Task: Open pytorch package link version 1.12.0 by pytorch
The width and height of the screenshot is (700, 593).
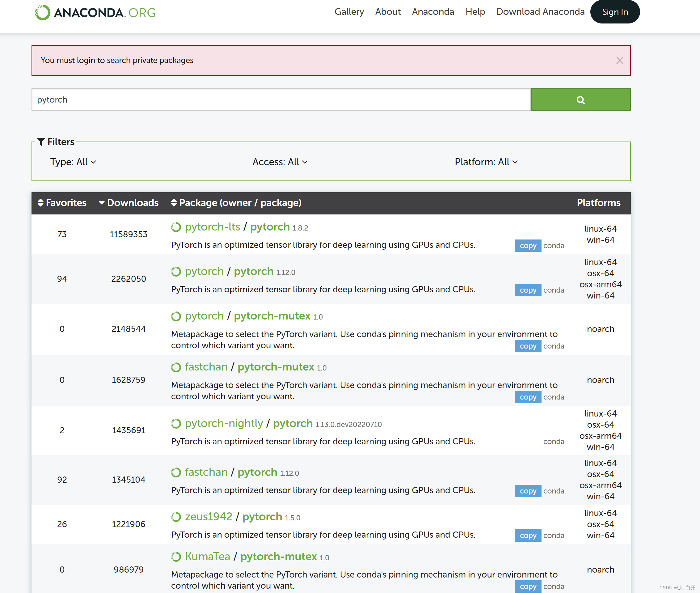Action: (x=254, y=271)
